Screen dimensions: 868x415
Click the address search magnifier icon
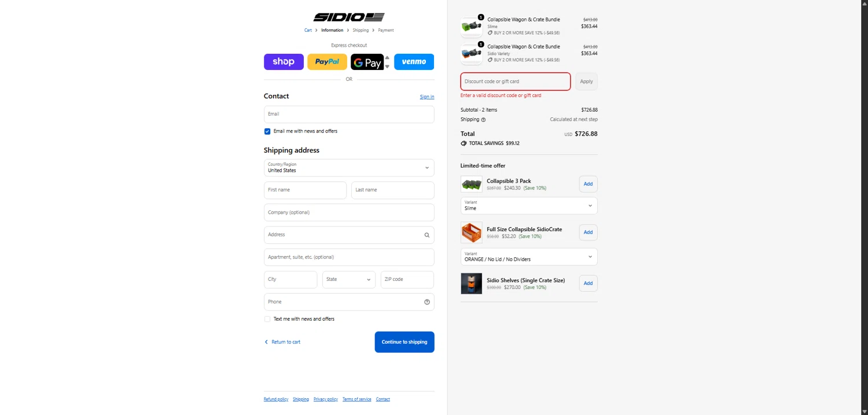coord(427,235)
